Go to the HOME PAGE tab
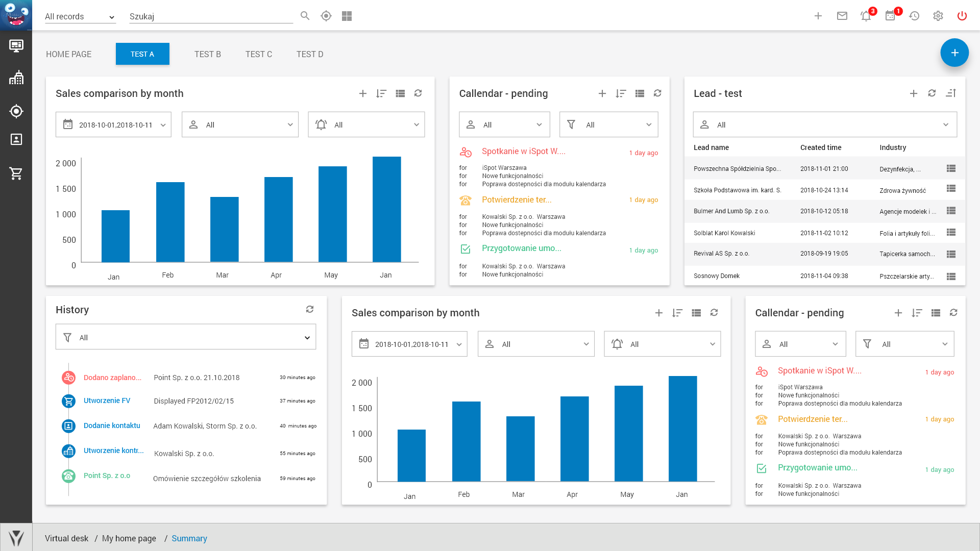980x551 pixels. pyautogui.click(x=68, y=54)
